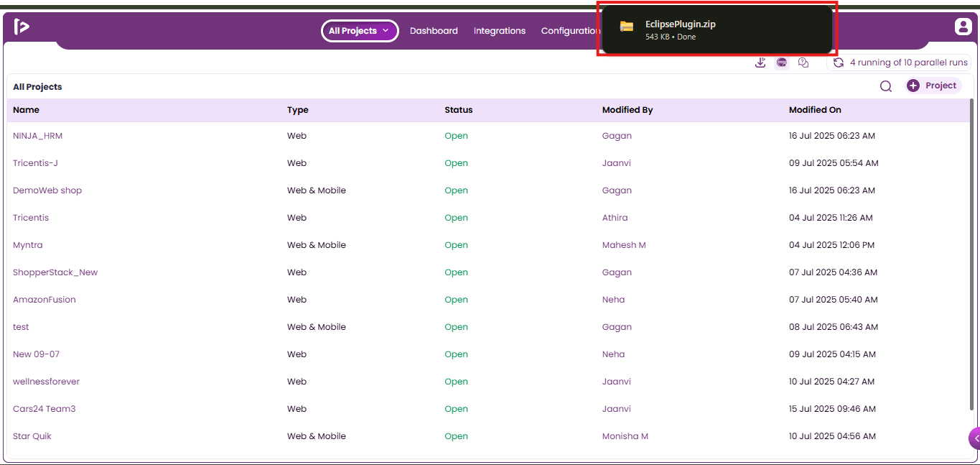Viewport: 980px width, 465px height.
Task: Click Web & Mobile in the Myntra row
Action: (317, 245)
